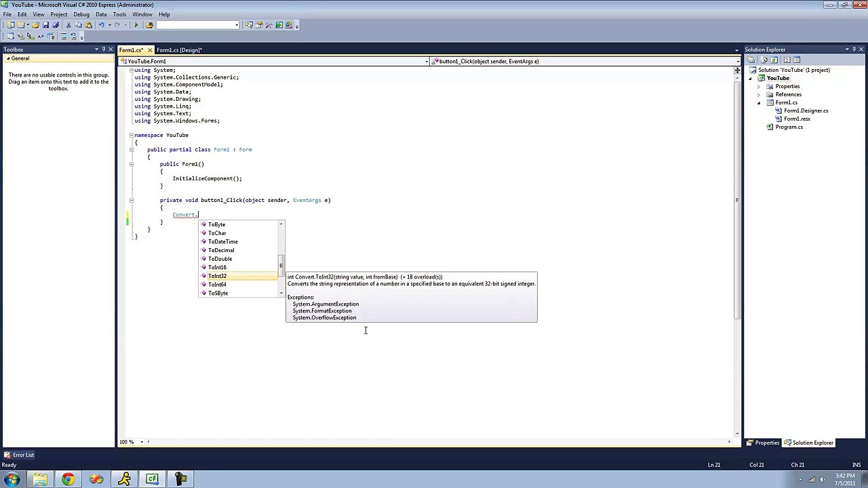This screenshot has width=868, height=488.
Task: Click the Comment Out Selected Lines icon
Action: pyautogui.click(x=63, y=36)
